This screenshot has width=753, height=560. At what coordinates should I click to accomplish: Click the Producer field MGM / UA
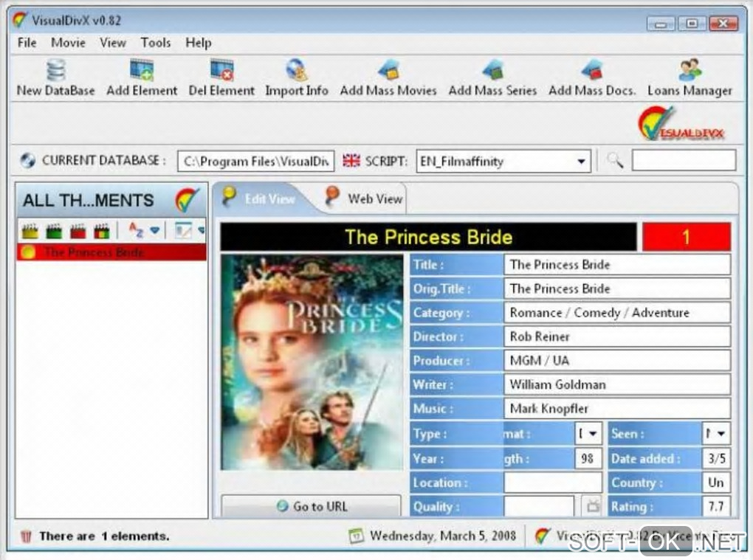pos(617,360)
